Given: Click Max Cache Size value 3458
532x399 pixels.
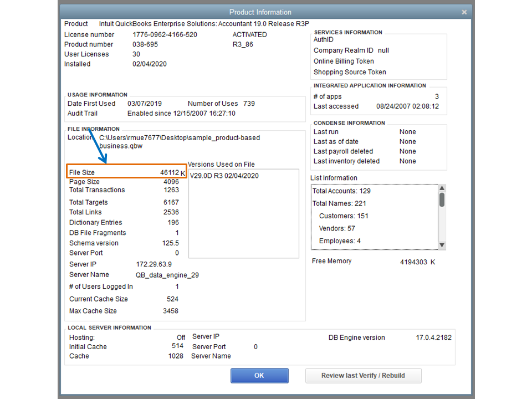Looking at the screenshot, I should 170,311.
